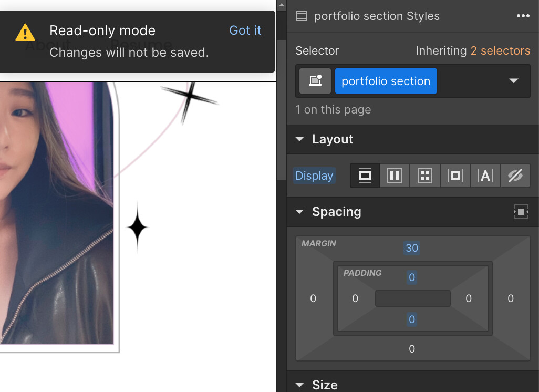
Task: Set display to flex
Action: [395, 176]
